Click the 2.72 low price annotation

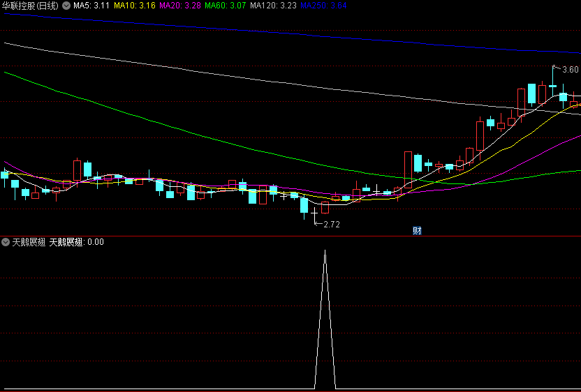[331, 225]
